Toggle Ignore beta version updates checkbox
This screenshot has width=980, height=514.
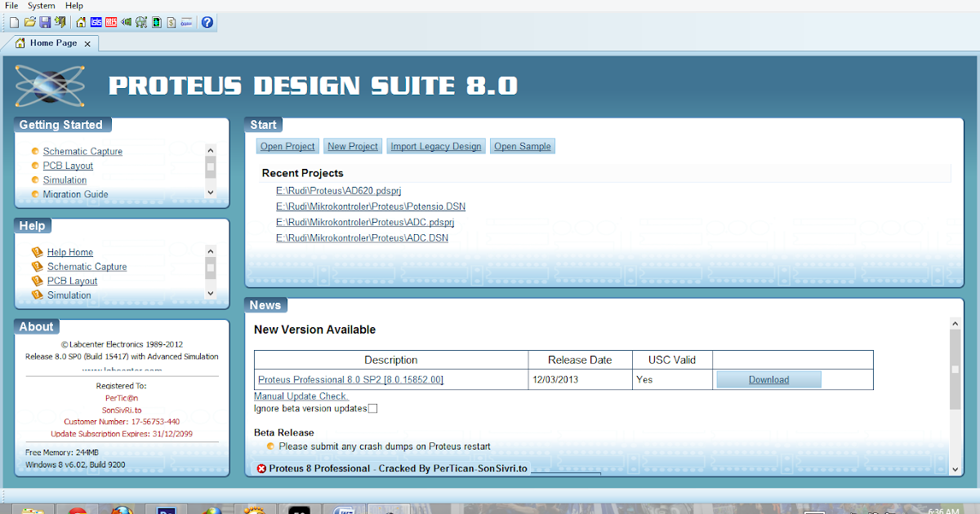(372, 408)
